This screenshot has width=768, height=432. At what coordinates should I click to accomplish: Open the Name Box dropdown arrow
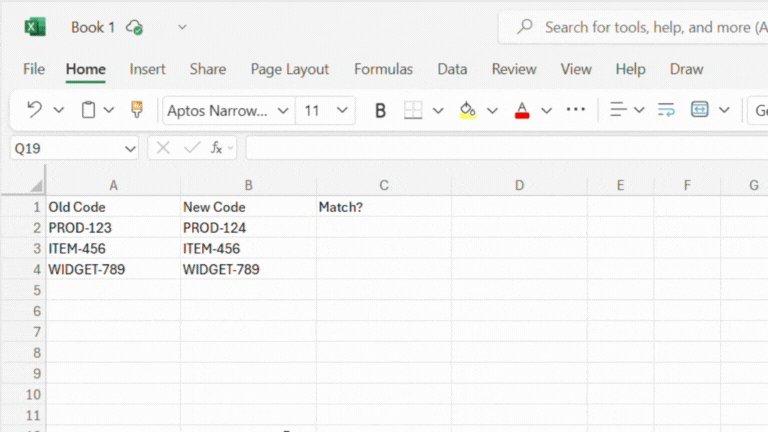[130, 148]
